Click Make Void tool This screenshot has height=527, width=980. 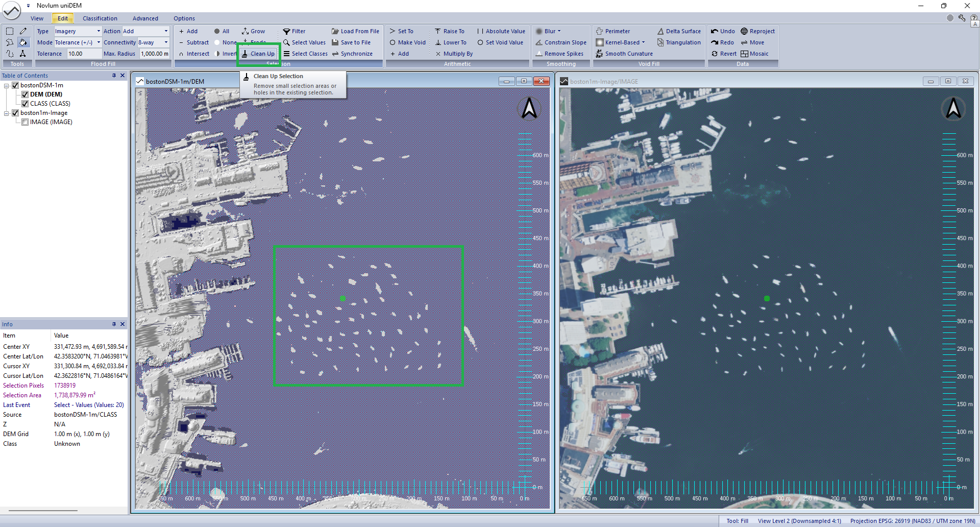click(x=407, y=42)
